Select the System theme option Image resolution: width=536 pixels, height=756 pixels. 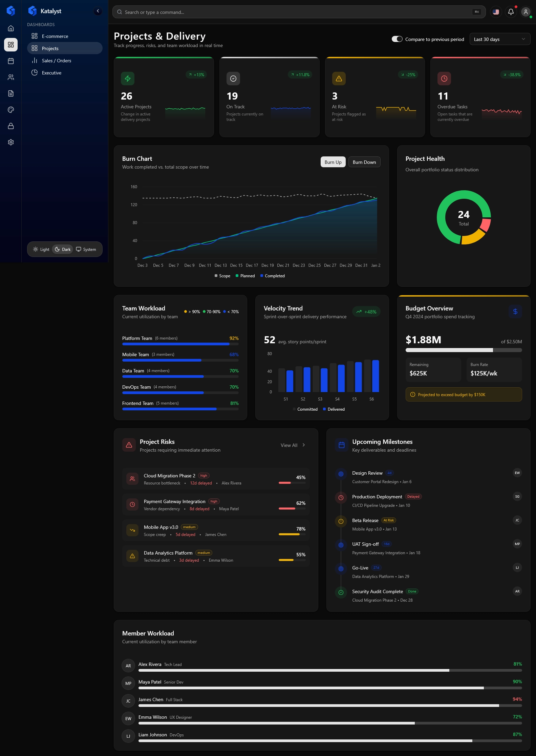(x=86, y=250)
